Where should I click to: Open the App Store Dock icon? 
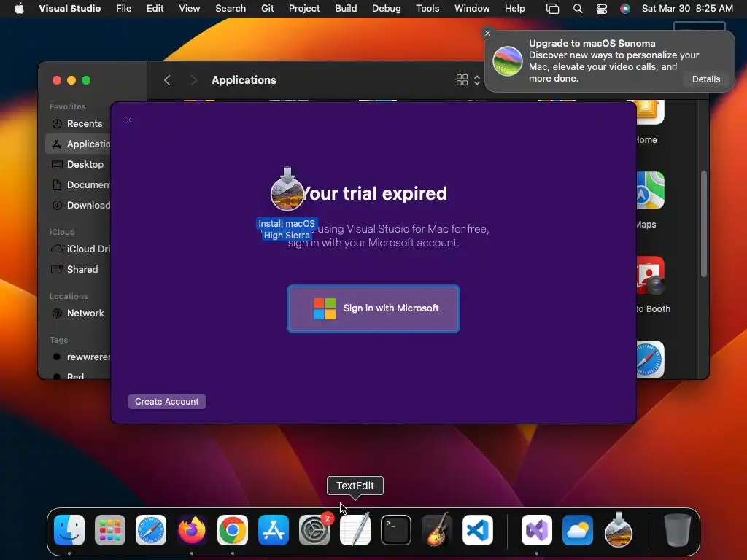[x=274, y=530]
